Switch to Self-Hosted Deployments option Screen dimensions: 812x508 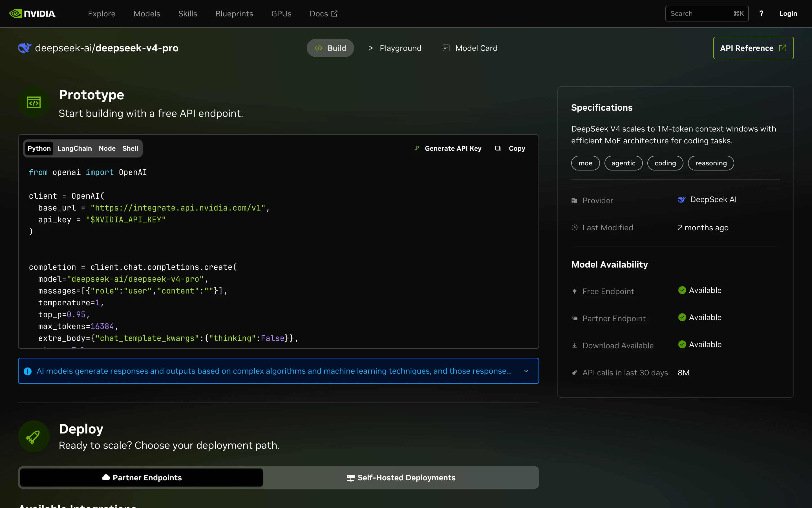tap(401, 478)
